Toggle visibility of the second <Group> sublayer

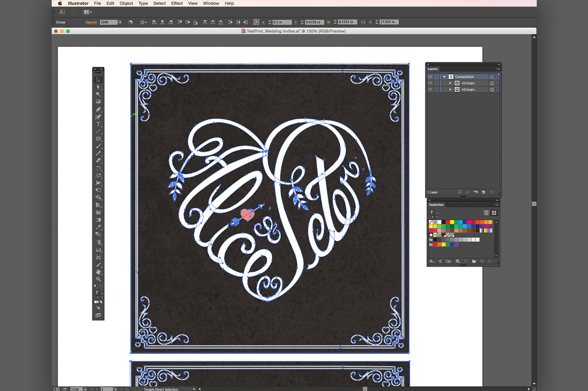point(430,89)
